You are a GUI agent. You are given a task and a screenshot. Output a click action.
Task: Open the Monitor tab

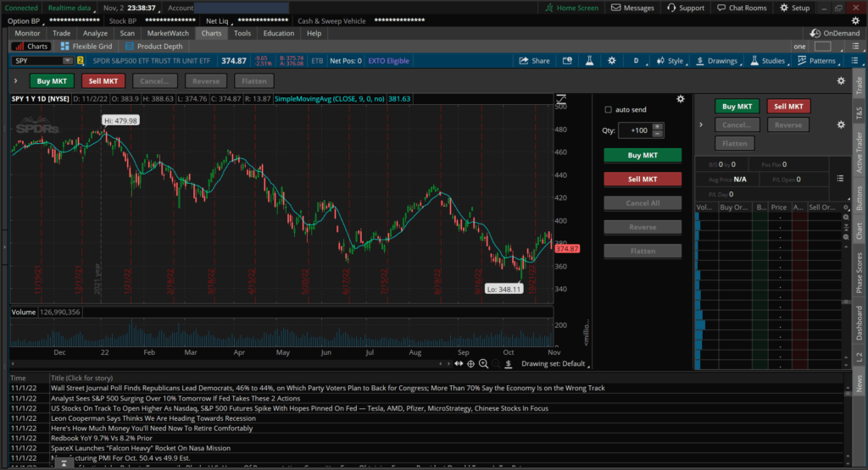pos(27,33)
